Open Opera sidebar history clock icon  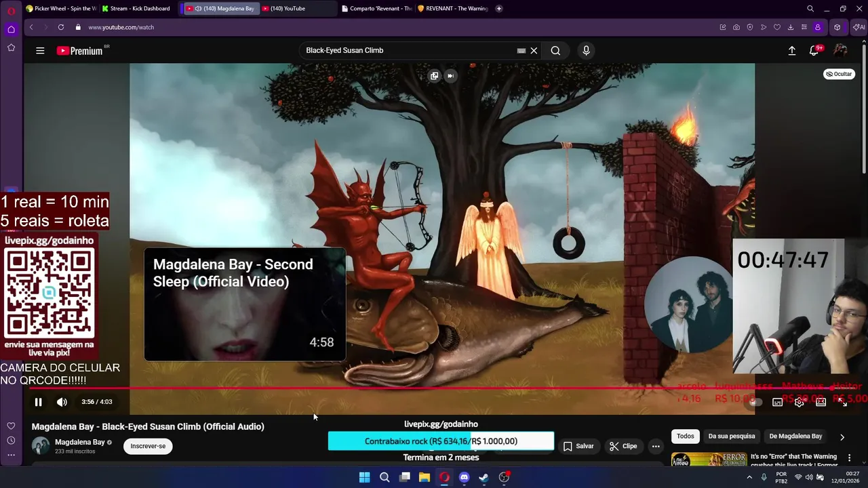click(11, 441)
